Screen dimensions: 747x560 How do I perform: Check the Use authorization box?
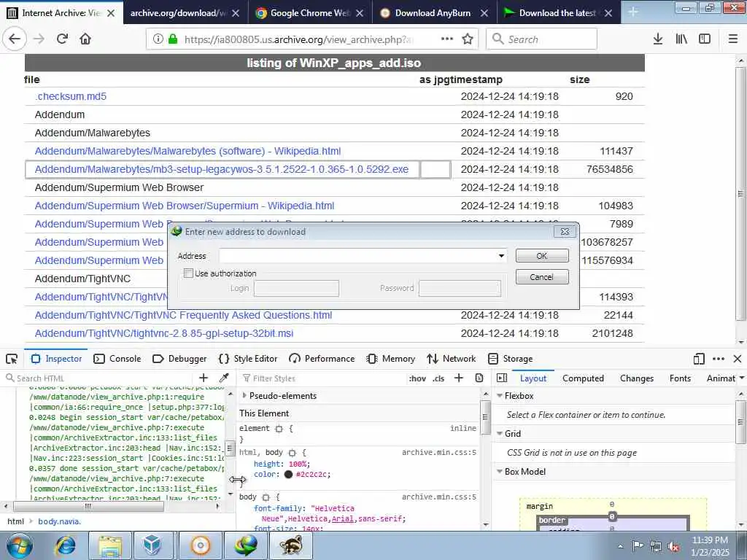coord(189,273)
